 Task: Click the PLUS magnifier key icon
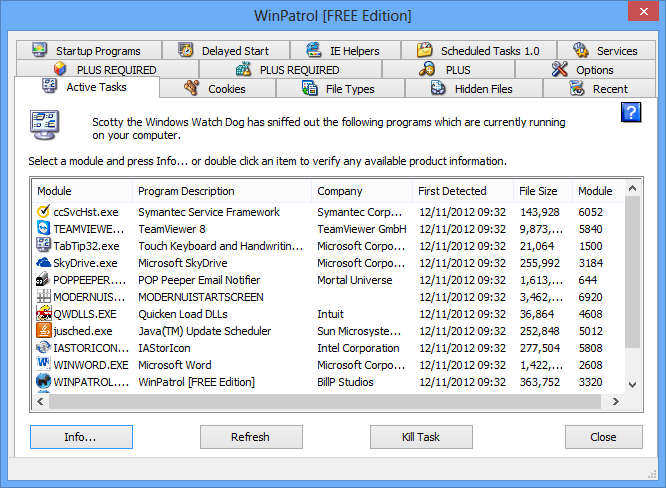click(427, 69)
